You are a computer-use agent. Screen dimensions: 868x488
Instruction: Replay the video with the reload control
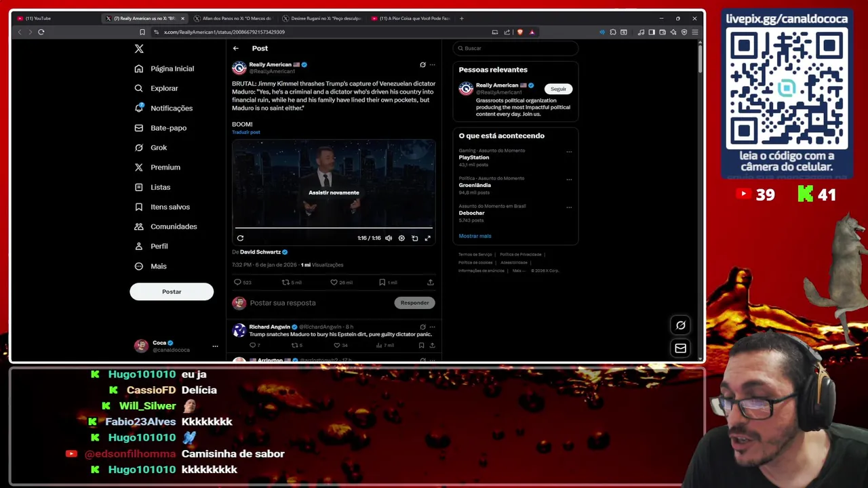pos(240,238)
